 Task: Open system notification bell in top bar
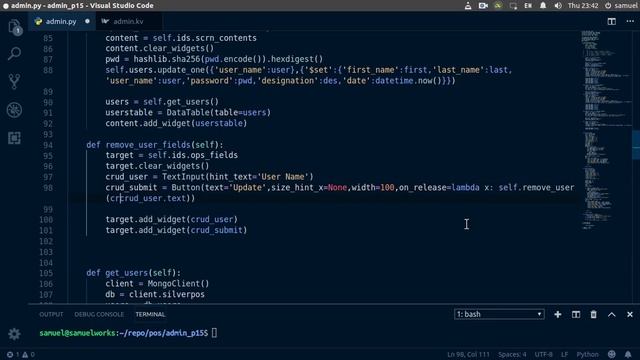point(543,6)
